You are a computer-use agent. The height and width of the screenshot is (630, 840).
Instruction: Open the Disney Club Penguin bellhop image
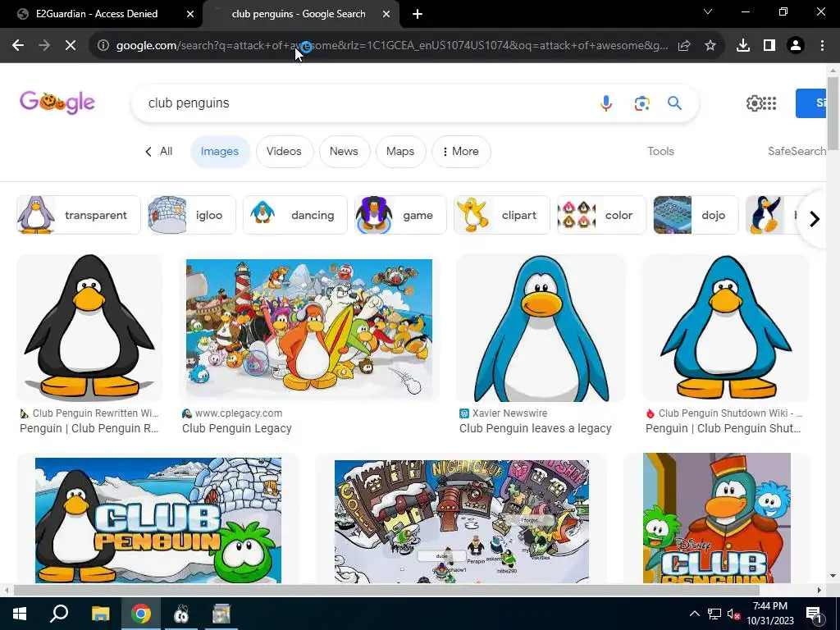point(717,518)
